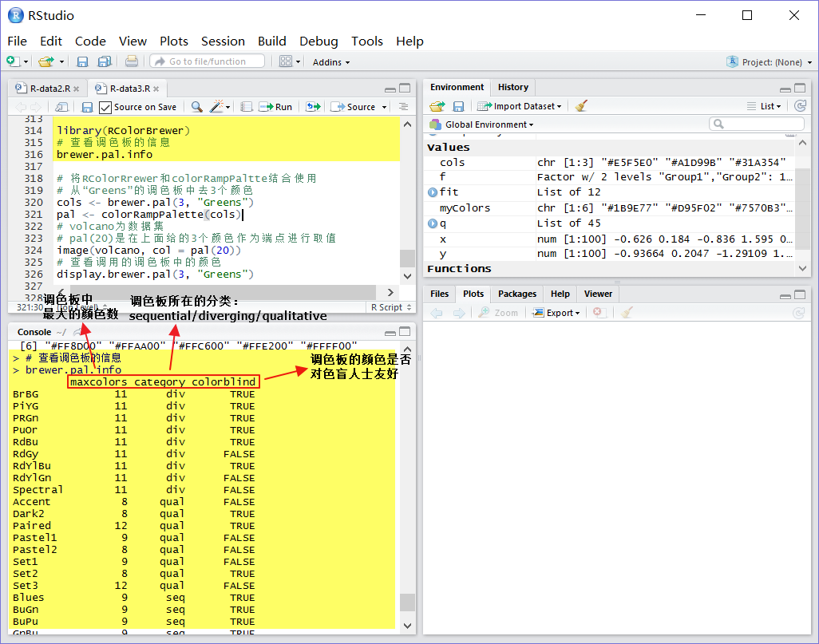Screen dimensions: 819x644
Task: Click the environment search input field
Action: tap(757, 123)
